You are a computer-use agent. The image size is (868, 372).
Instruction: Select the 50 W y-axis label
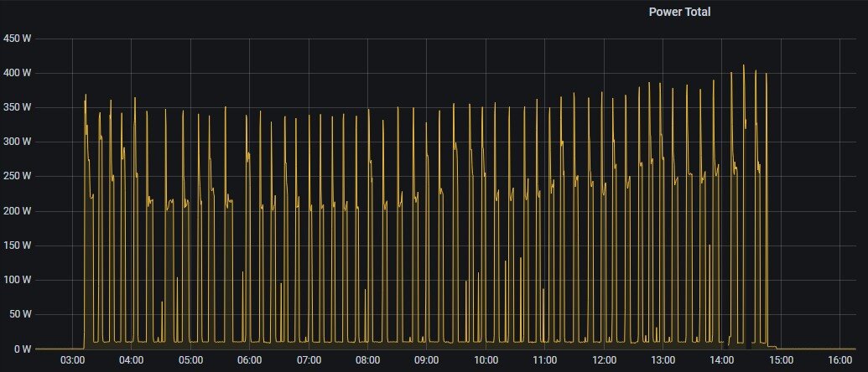point(18,314)
